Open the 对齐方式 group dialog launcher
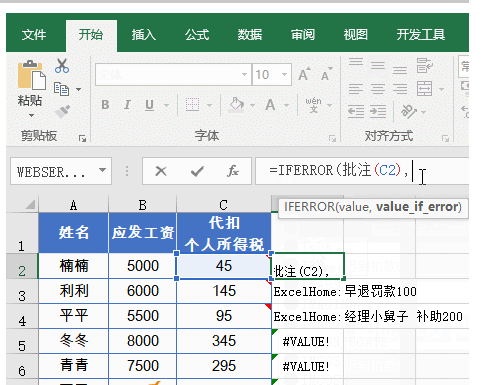The height and width of the screenshot is (385, 486). pyautogui.click(x=445, y=138)
